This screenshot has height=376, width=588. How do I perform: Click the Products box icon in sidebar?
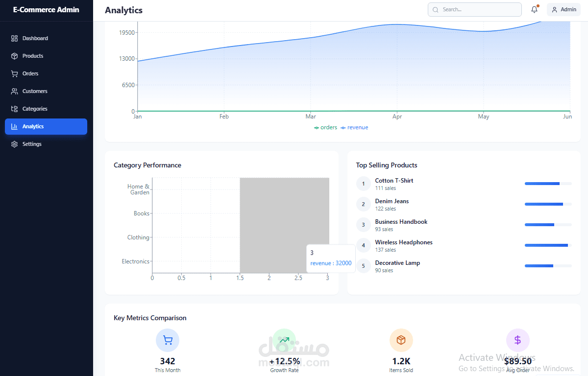point(14,56)
